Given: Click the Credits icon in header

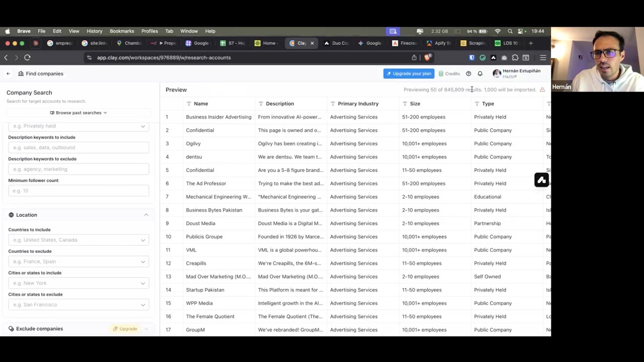Looking at the screenshot, I should coord(441,73).
